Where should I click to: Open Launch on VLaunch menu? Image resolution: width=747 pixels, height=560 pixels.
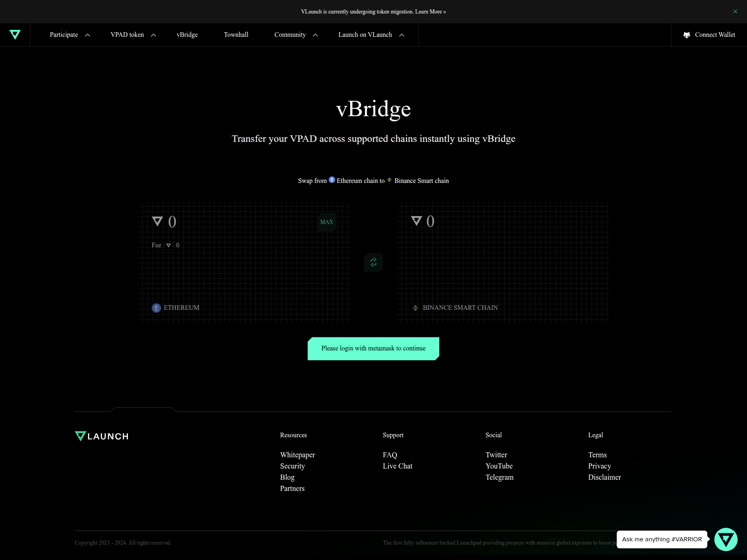[365, 35]
